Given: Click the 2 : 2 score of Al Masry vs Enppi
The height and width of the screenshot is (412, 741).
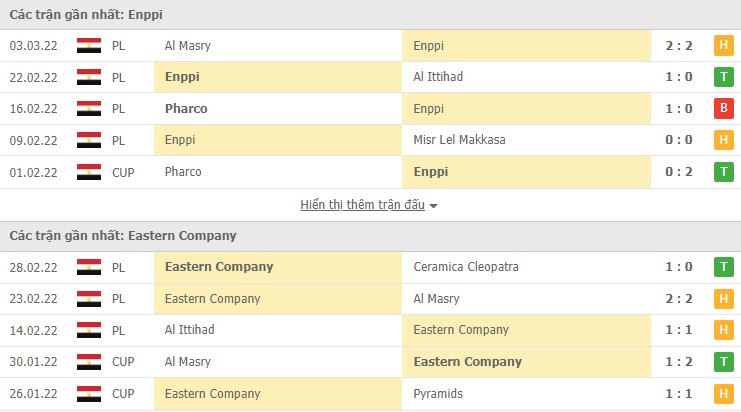Looking at the screenshot, I should click(x=677, y=45).
